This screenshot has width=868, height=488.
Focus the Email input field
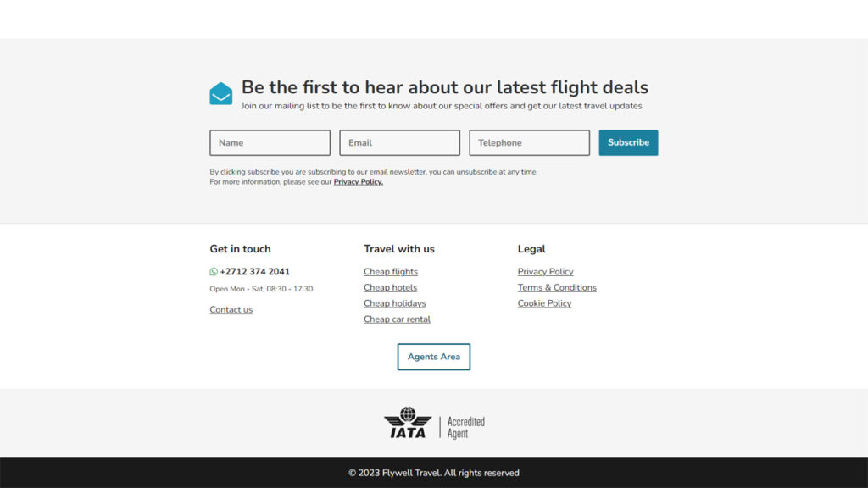tap(400, 142)
